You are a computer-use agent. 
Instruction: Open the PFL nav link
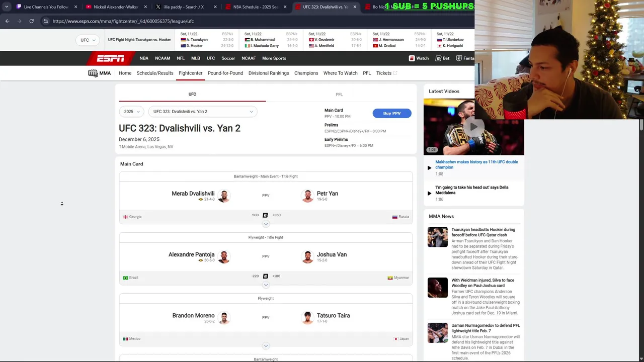tap(367, 73)
